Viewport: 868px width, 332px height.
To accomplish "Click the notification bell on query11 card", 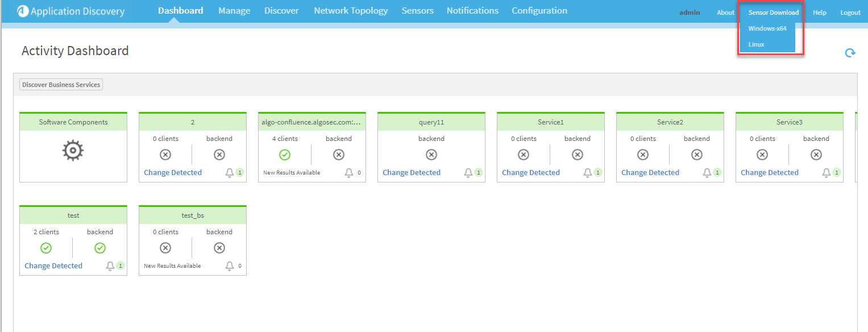I will pos(468,173).
